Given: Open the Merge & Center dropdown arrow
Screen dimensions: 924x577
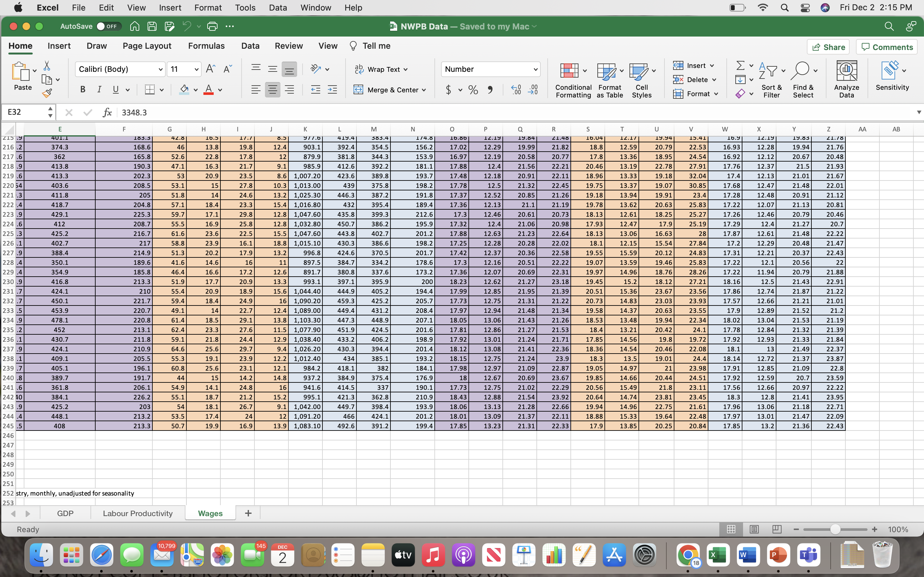Looking at the screenshot, I should [x=424, y=90].
